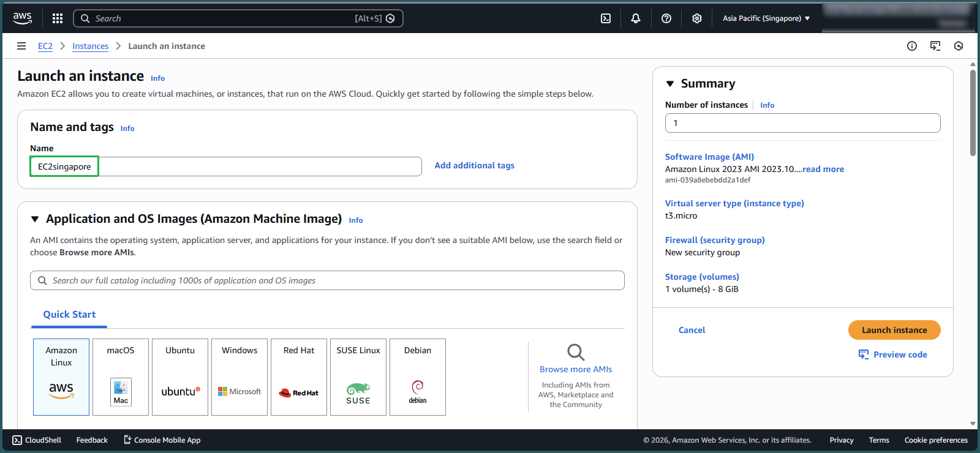Click the instance Name input field
The width and height of the screenshot is (980, 453).
[226, 167]
